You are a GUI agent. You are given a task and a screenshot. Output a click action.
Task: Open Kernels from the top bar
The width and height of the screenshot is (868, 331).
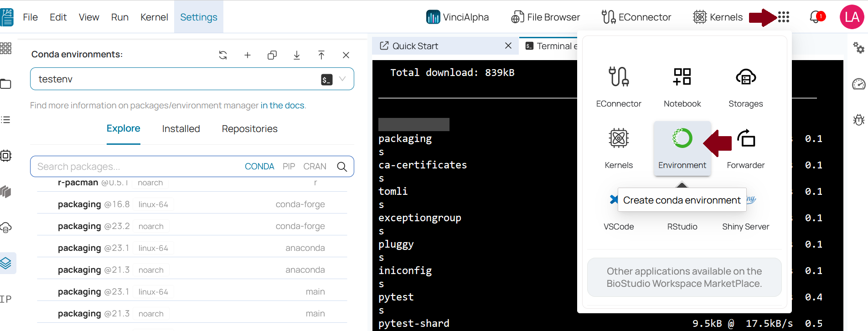click(x=718, y=17)
